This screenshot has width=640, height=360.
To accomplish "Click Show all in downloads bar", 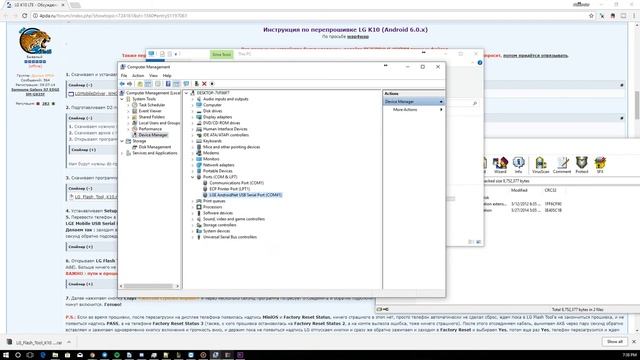I will (x=615, y=342).
